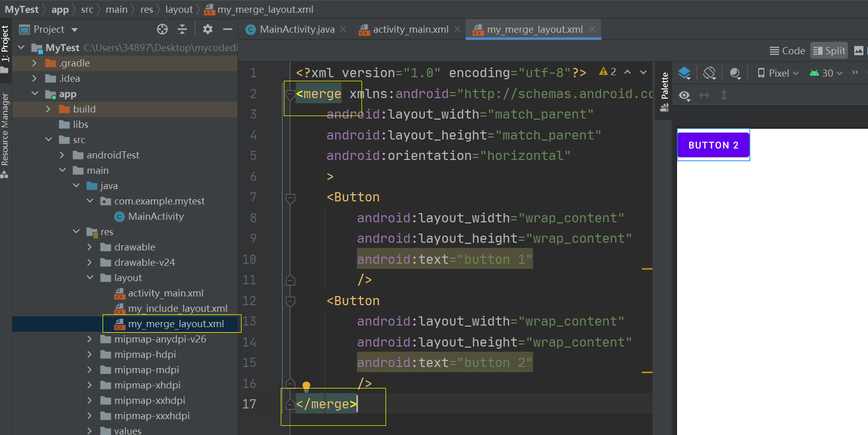The height and width of the screenshot is (435, 868).
Task: Expand the mipmap-xxxhdpi folder
Action: click(x=89, y=416)
